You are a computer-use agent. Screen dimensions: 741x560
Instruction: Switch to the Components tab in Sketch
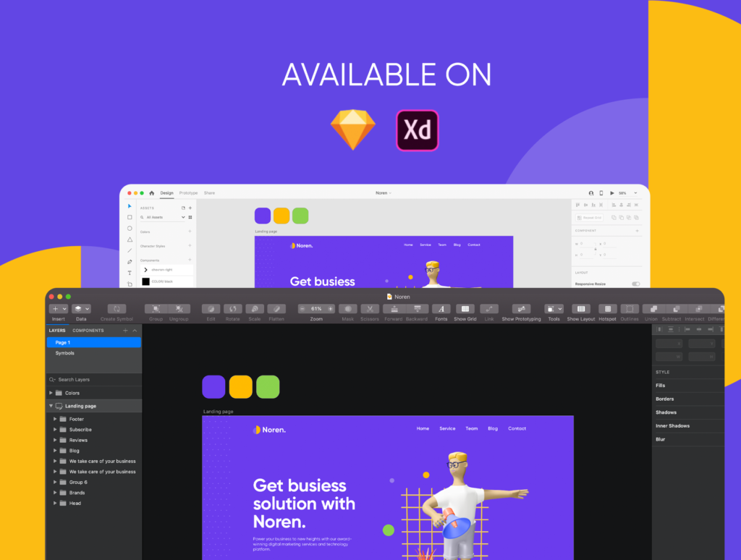click(x=88, y=331)
